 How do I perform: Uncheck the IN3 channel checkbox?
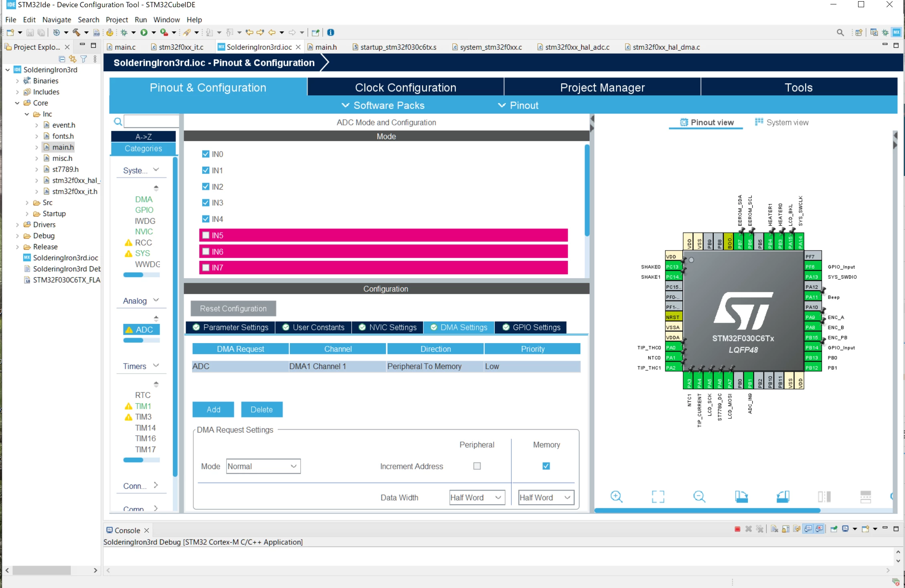point(206,203)
